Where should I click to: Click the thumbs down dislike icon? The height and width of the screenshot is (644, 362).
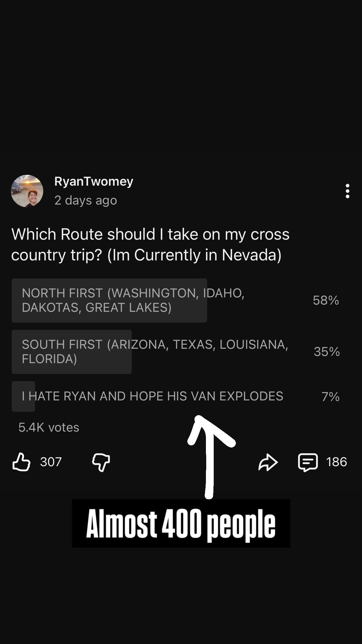(x=101, y=462)
